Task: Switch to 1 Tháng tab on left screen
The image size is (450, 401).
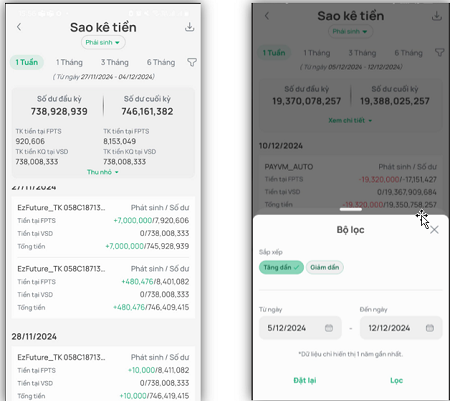Action: [x=69, y=62]
